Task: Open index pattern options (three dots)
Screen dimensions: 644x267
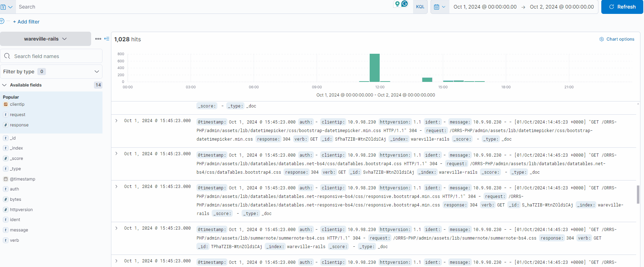Action: 98,39
